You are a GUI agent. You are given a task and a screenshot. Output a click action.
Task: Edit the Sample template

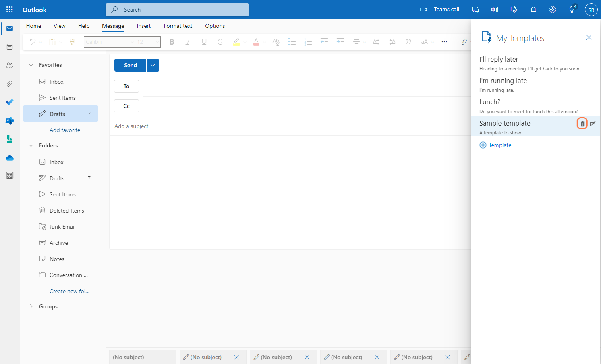[x=593, y=124]
